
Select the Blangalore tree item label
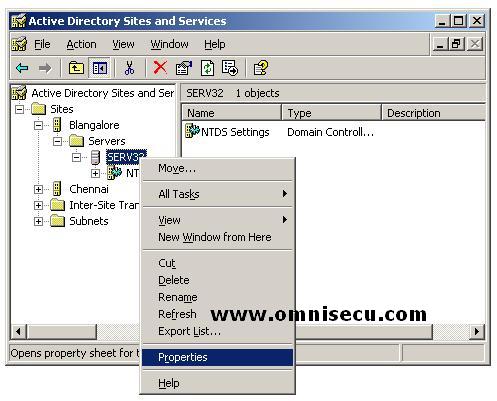(94, 125)
